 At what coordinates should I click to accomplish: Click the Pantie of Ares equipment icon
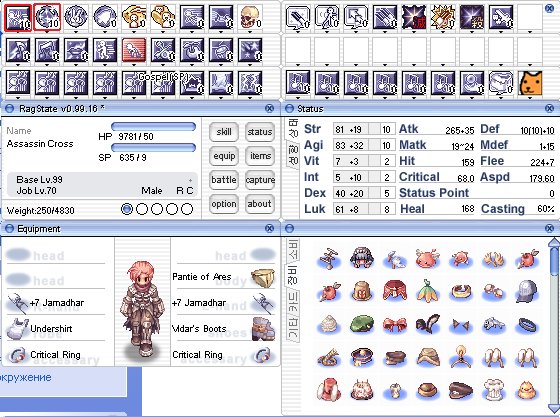pyautogui.click(x=262, y=278)
